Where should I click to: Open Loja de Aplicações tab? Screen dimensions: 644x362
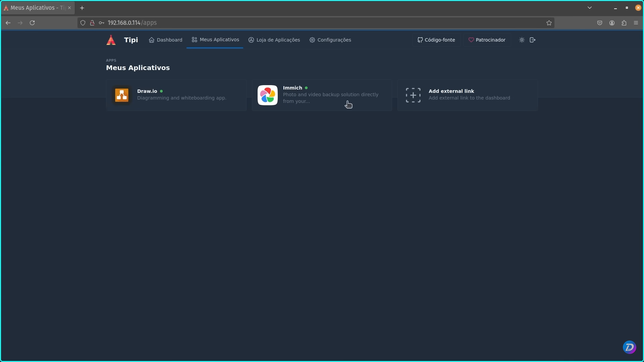(x=274, y=40)
